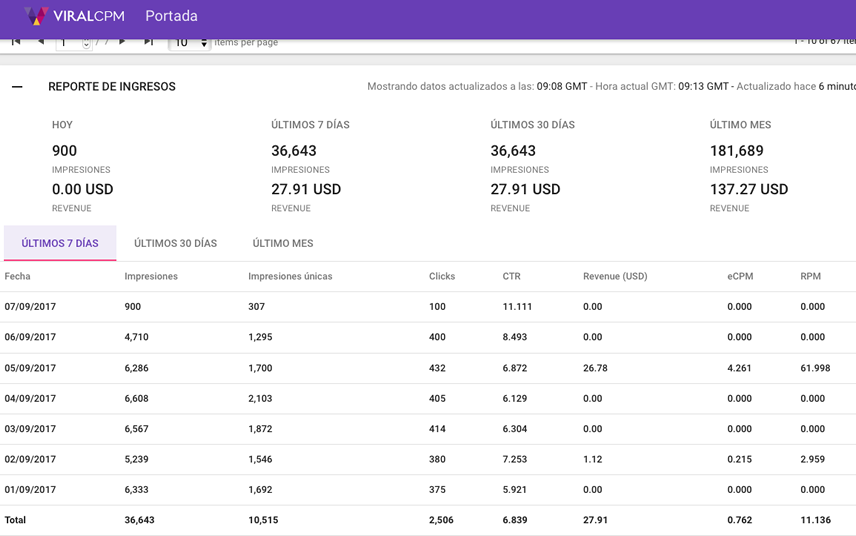Image resolution: width=856 pixels, height=536 pixels.
Task: Open the Último Mes tab
Action: pyautogui.click(x=282, y=243)
